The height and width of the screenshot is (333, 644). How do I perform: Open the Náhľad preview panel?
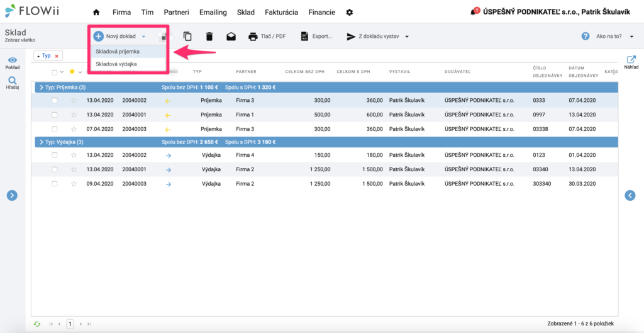point(631,62)
